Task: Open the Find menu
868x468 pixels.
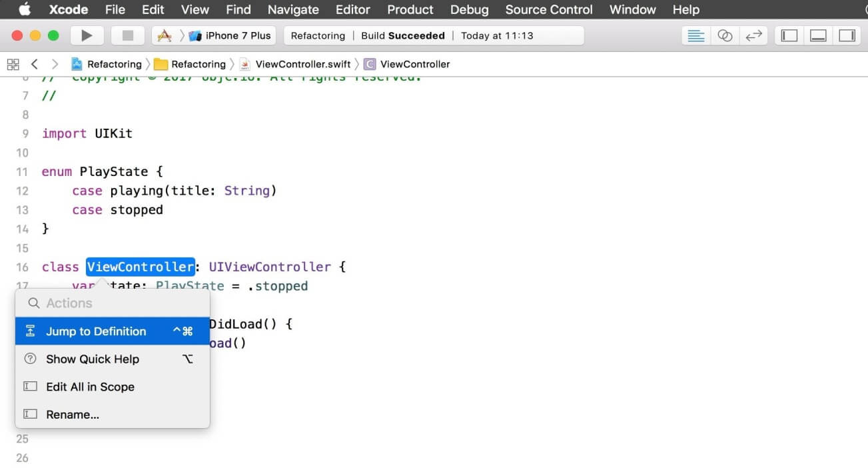Action: click(238, 9)
